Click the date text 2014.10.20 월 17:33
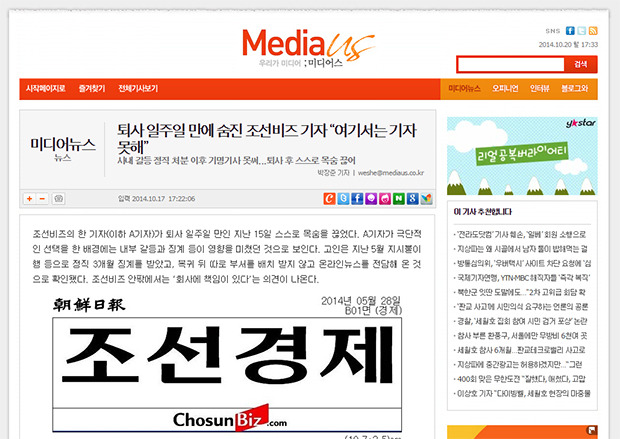 tap(568, 45)
